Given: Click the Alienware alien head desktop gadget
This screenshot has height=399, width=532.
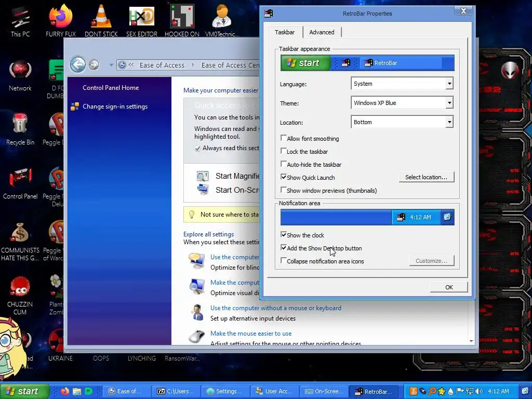Looking at the screenshot, I should (x=510, y=71).
